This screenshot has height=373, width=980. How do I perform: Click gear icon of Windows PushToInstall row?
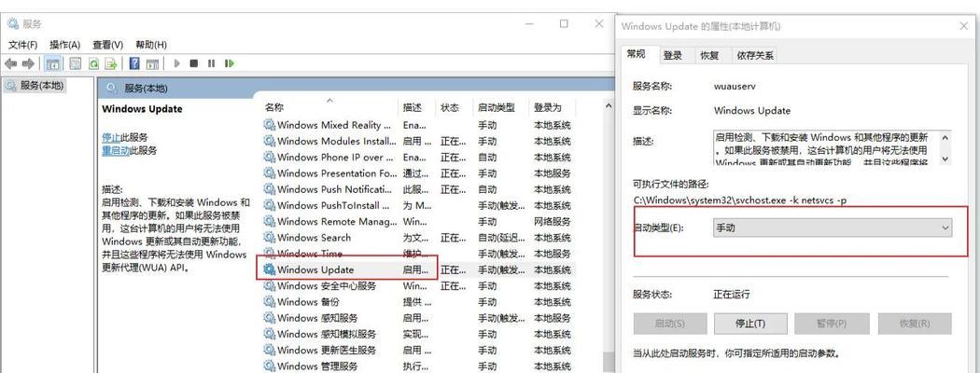[270, 205]
